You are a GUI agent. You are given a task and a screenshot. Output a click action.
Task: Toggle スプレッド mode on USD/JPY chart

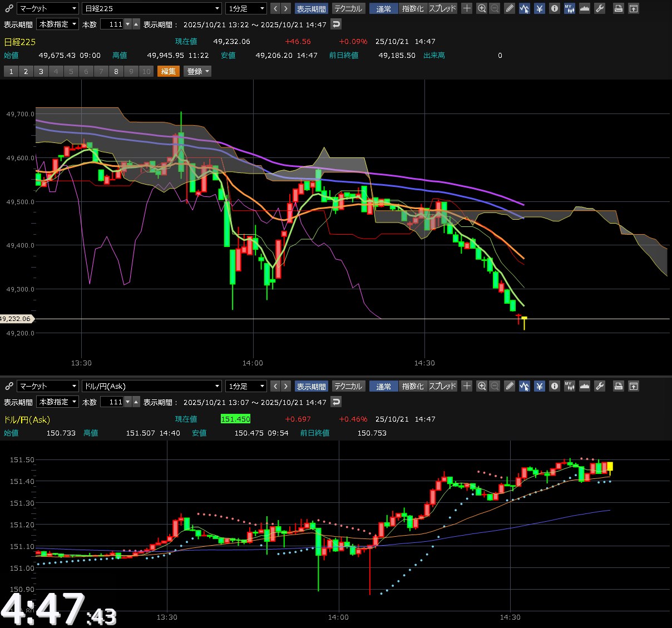442,386
